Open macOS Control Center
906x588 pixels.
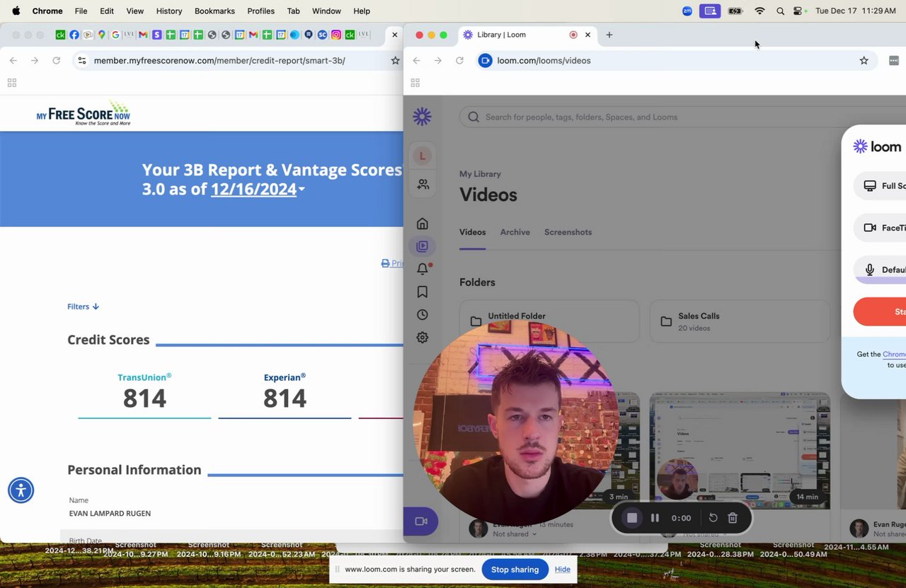click(798, 11)
